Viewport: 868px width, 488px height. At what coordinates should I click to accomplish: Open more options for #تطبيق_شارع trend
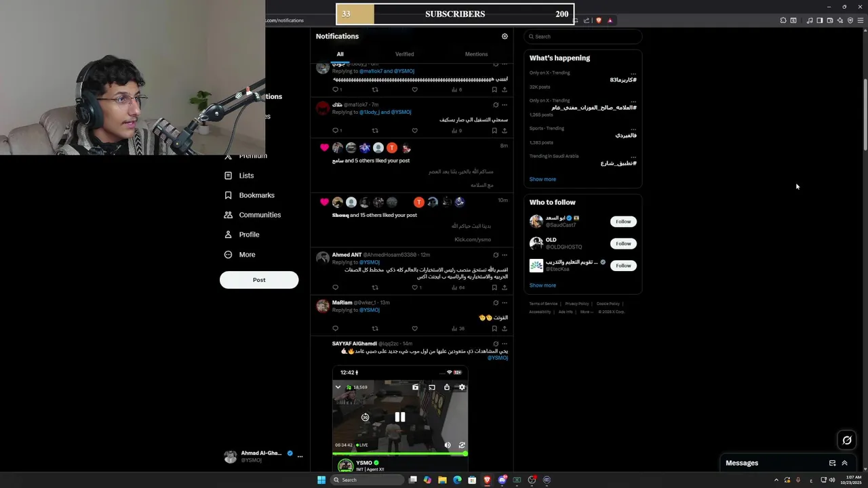(x=633, y=157)
